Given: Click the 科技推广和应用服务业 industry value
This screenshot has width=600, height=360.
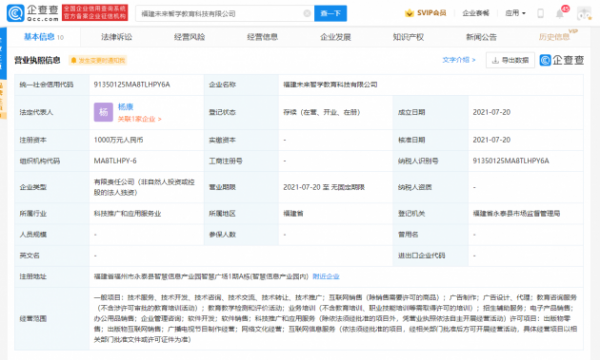Looking at the screenshot, I should click(x=127, y=213).
